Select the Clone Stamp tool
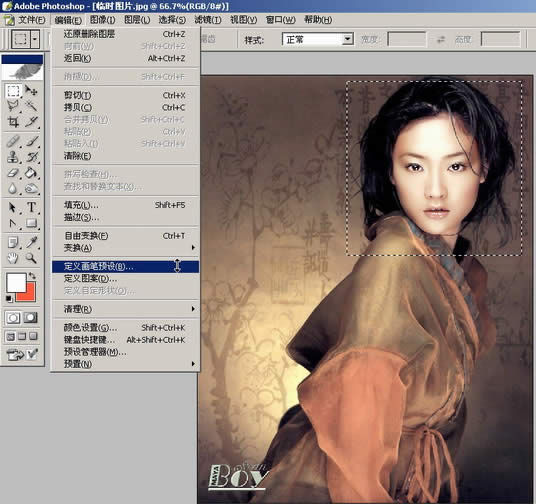Viewport: 536px width, 504px height. tap(13, 157)
